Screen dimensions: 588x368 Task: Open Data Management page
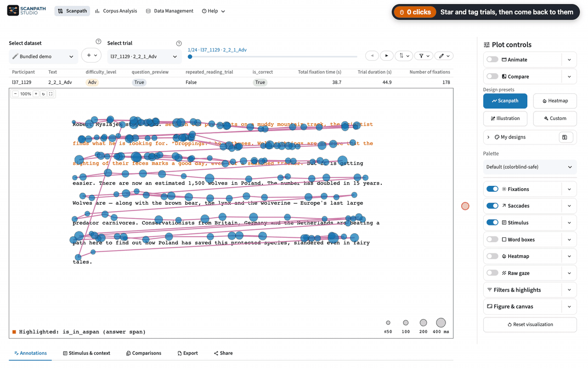(x=170, y=11)
